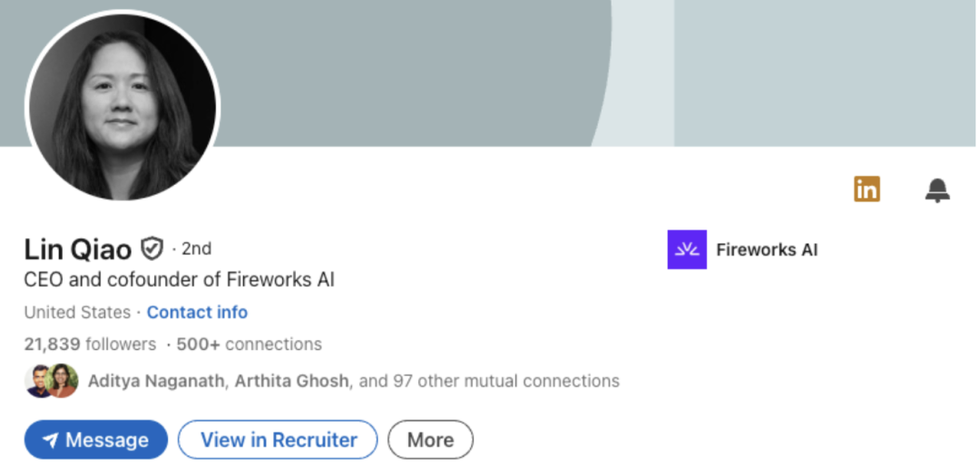The image size is (980, 475).
Task: Click the first mutual connection avatar
Action: click(x=37, y=381)
